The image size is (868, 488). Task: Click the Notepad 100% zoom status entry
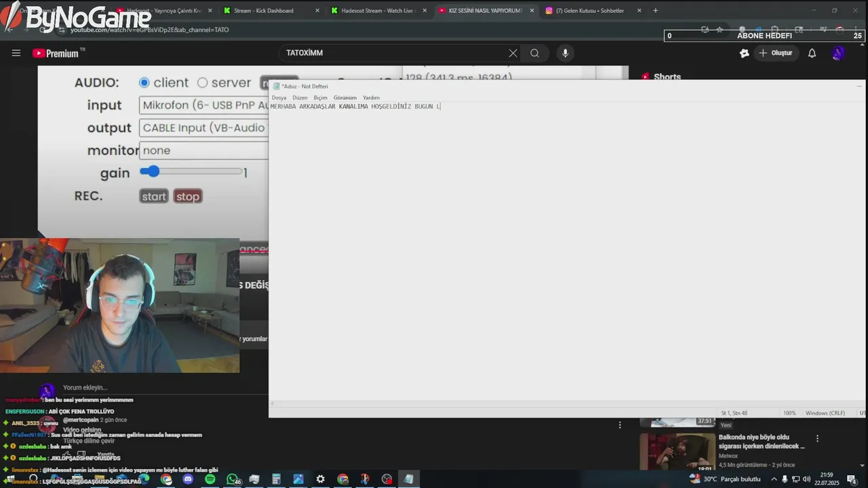click(x=789, y=413)
